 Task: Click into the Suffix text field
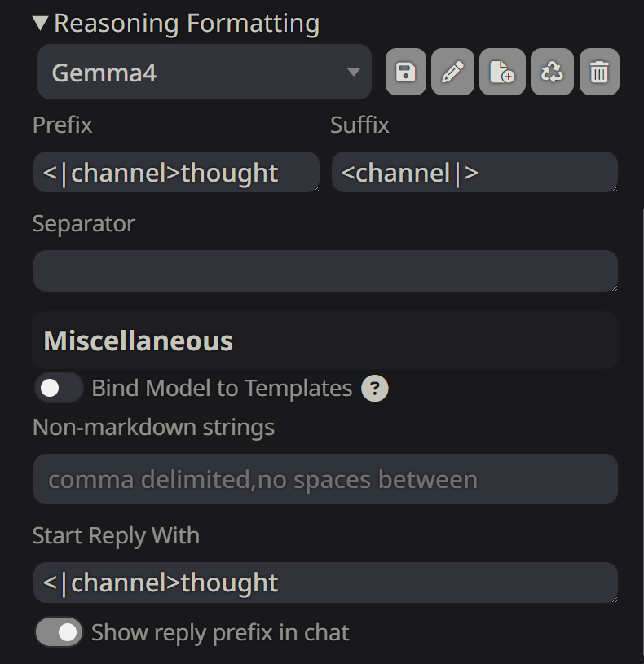(x=474, y=173)
